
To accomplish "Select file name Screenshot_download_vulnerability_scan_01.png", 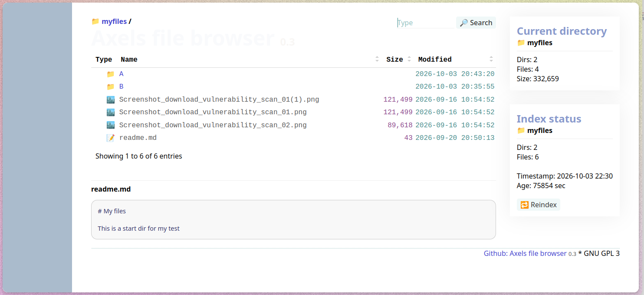I will click(213, 112).
